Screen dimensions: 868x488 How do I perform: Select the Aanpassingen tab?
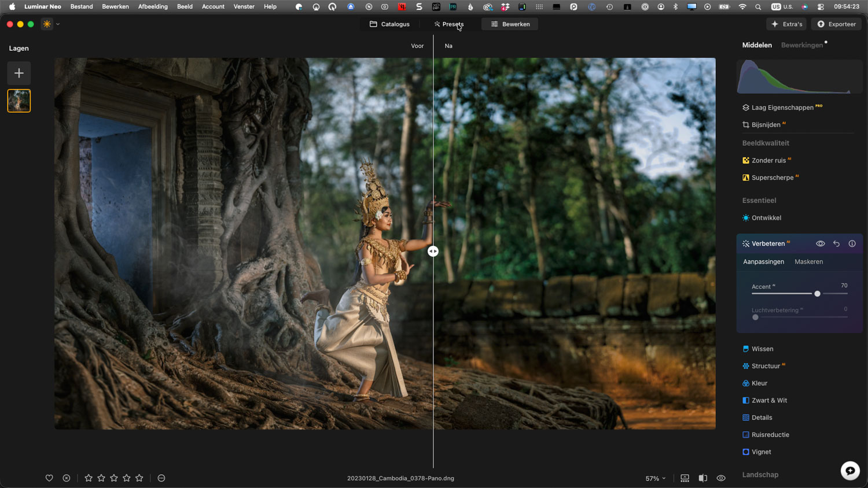[x=764, y=262]
